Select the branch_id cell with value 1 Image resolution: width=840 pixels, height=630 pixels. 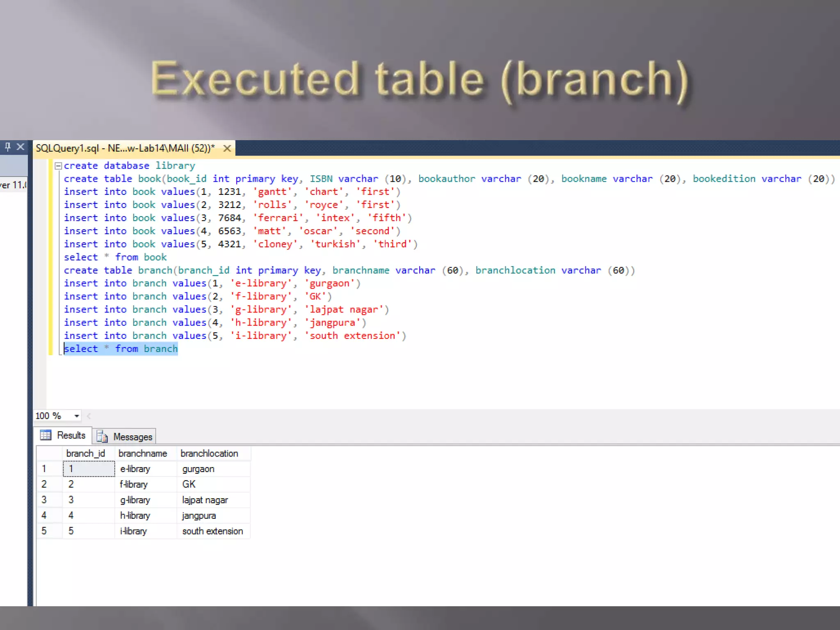click(89, 469)
